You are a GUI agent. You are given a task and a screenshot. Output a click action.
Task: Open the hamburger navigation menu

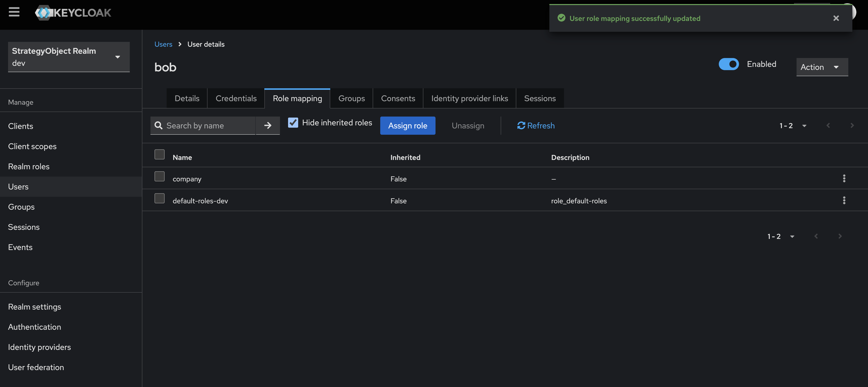pos(14,12)
